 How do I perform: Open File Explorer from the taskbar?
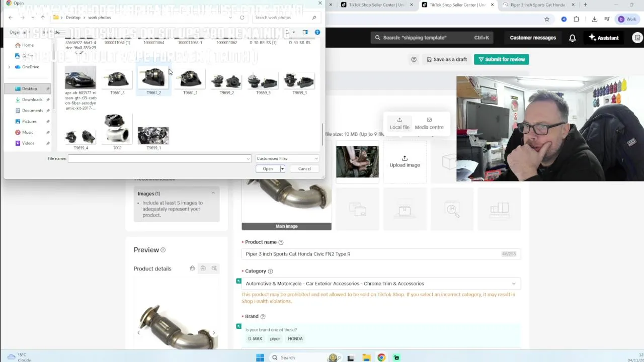tap(366, 357)
